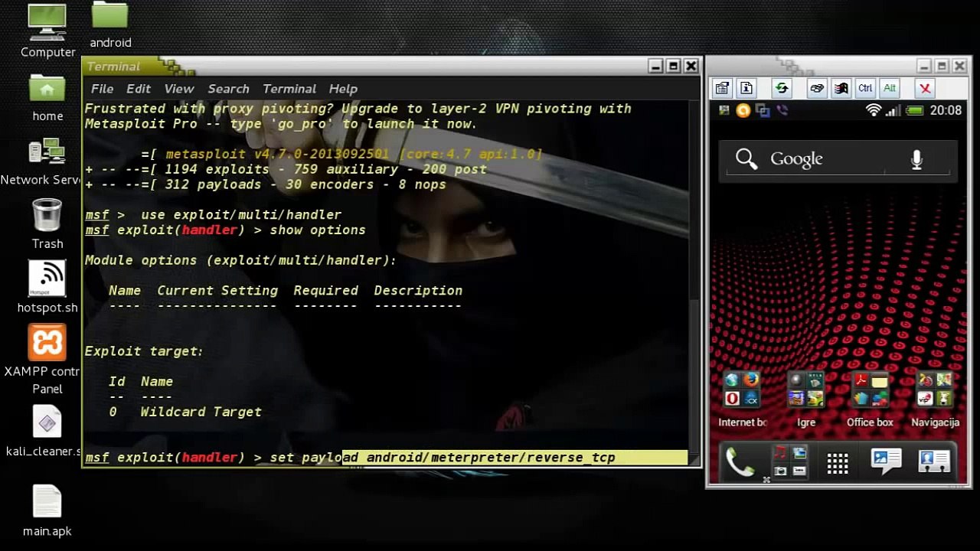Click the 'Wildcard Target' row text

coord(201,412)
